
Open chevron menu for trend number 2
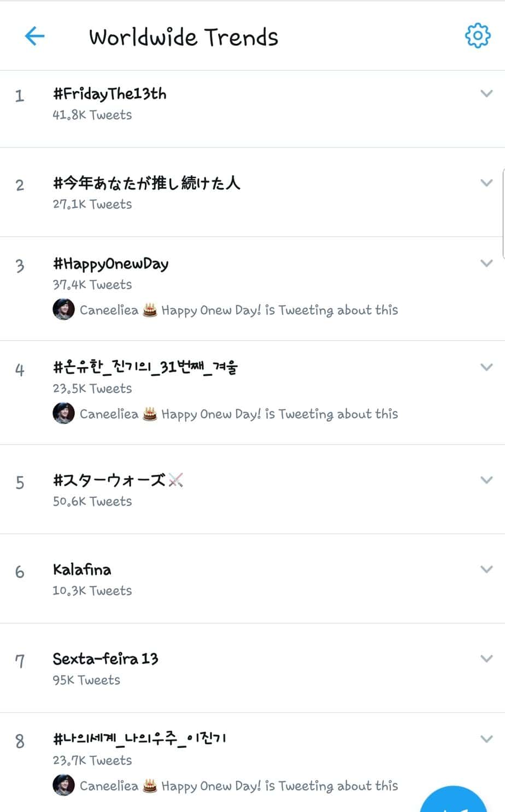pos(486,183)
